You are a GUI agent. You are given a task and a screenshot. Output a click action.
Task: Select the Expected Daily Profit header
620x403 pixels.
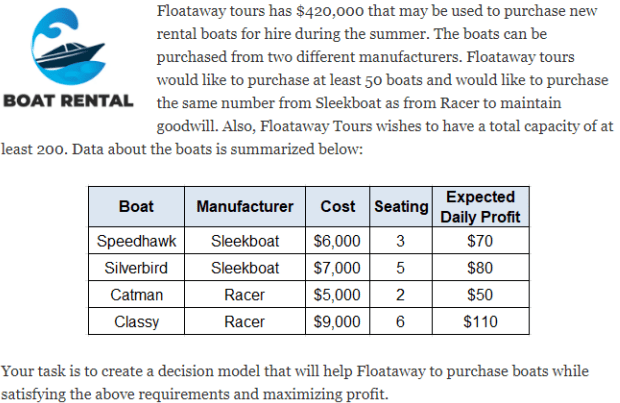(481, 207)
